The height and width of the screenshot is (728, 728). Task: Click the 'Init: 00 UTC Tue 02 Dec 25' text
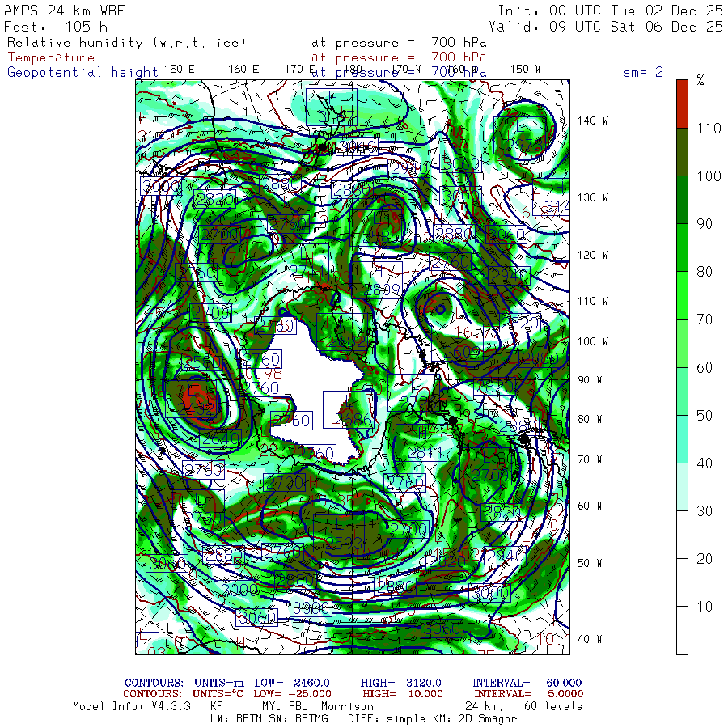[610, 11]
